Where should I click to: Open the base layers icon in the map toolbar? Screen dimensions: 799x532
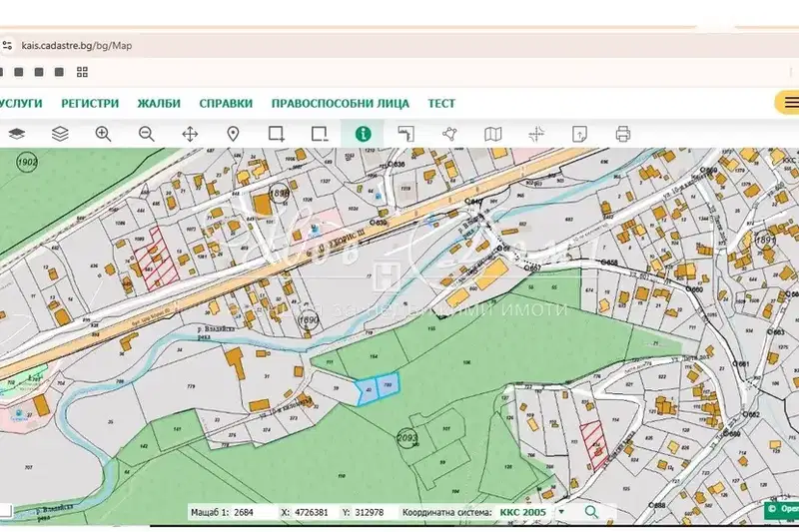[x=17, y=134]
